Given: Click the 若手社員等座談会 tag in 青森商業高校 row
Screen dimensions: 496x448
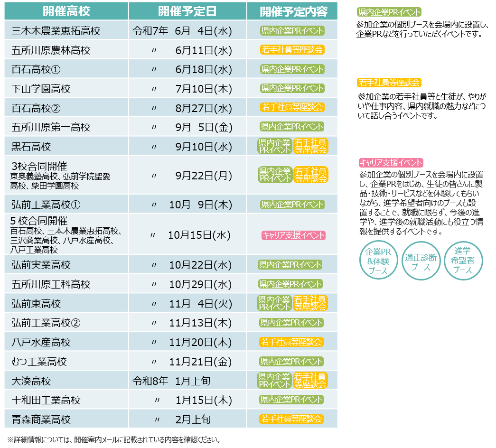Looking at the screenshot, I should 291,419.
